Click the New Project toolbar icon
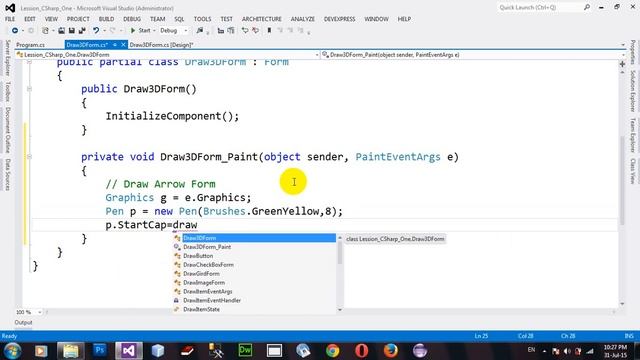This screenshot has width=640, height=360. coord(45,31)
